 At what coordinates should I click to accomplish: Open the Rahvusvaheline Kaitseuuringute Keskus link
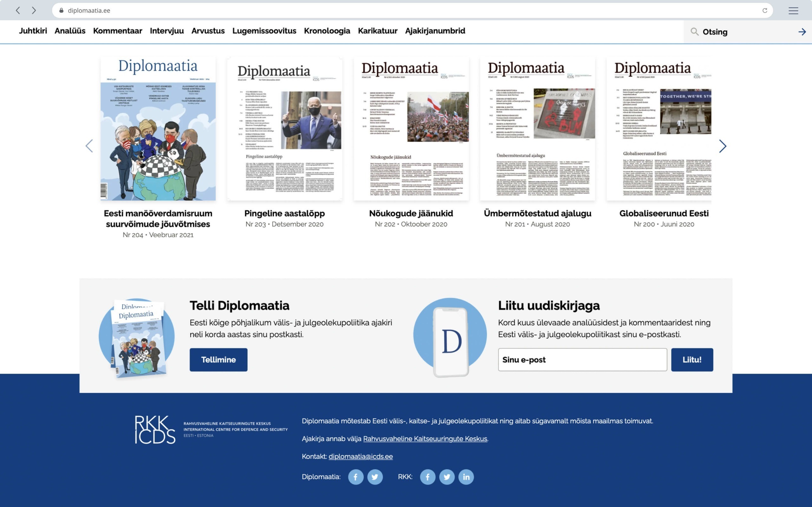(425, 438)
